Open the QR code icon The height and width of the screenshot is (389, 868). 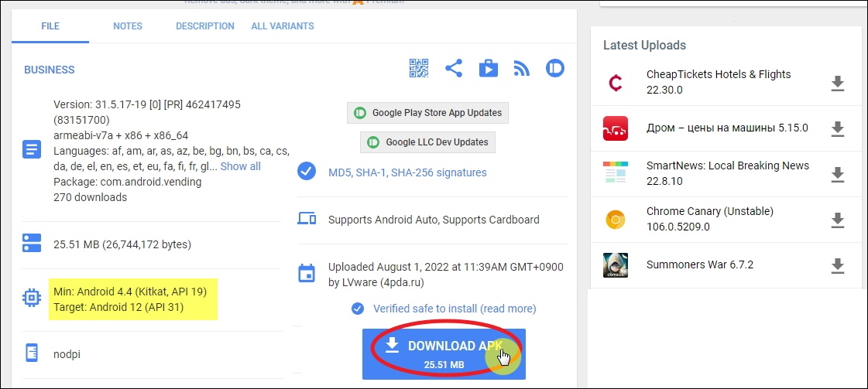(419, 68)
